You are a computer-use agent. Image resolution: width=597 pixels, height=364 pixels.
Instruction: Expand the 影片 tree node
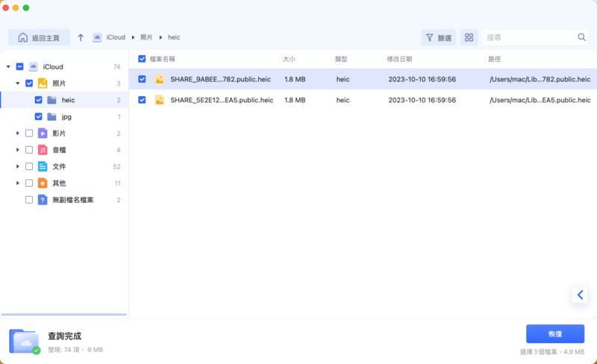tap(18, 134)
